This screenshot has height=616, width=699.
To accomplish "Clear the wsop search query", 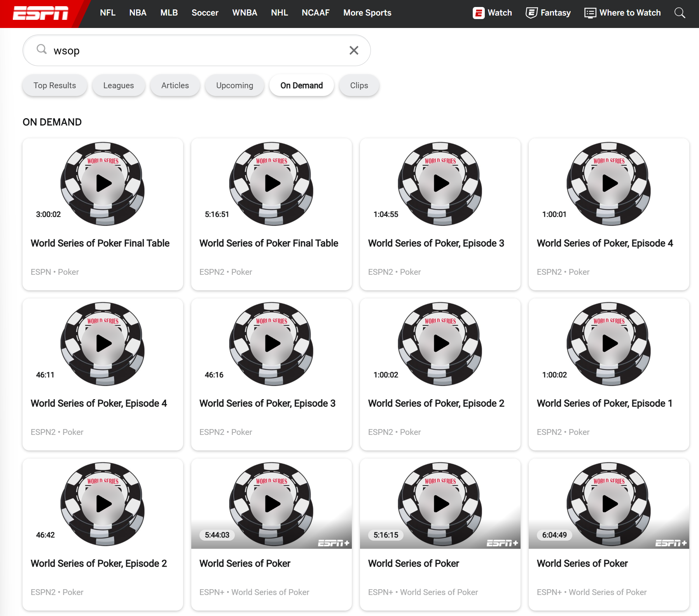I will tap(354, 50).
